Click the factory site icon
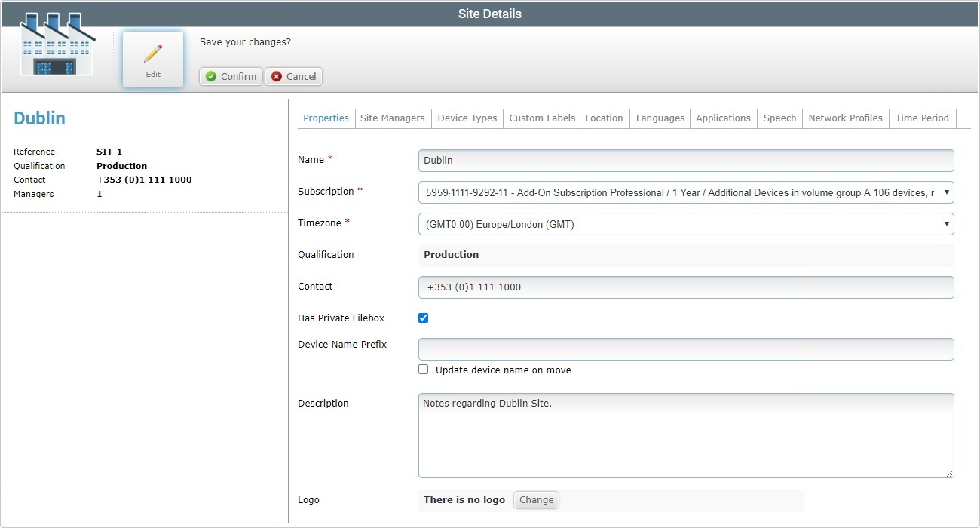Image resolution: width=980 pixels, height=528 pixels. (57, 45)
